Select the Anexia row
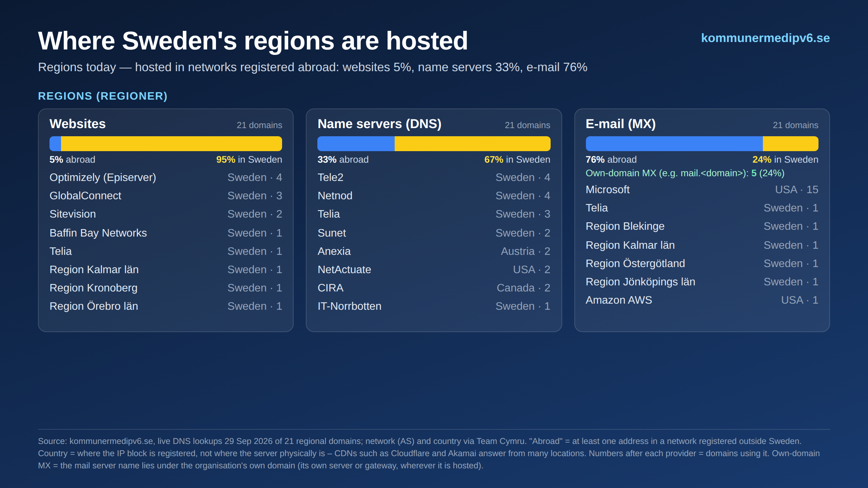This screenshot has height=488, width=868. [x=434, y=251]
